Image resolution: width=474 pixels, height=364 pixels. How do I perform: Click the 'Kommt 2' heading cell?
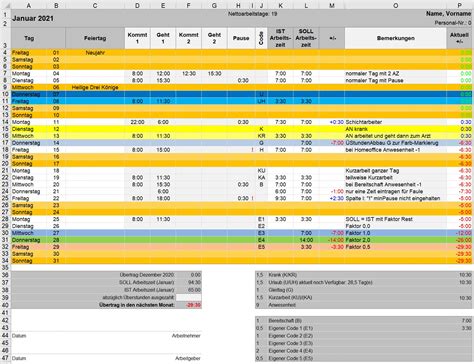(188, 38)
